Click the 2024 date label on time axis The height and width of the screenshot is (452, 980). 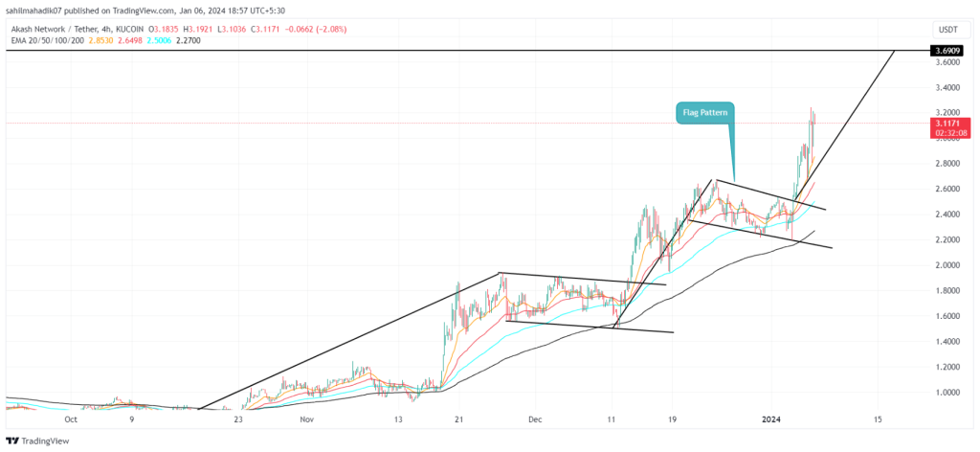click(771, 419)
